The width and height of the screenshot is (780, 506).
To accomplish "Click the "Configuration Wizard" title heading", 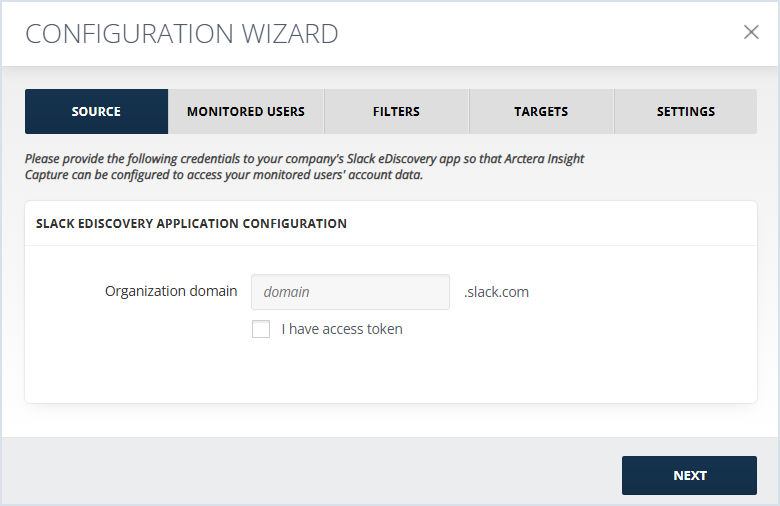I will click(182, 34).
